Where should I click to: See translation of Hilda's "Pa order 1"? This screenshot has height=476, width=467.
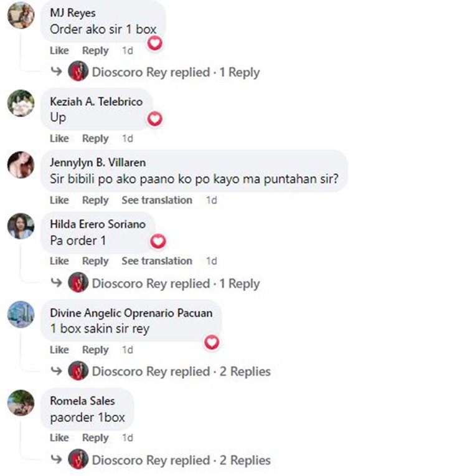tap(157, 261)
